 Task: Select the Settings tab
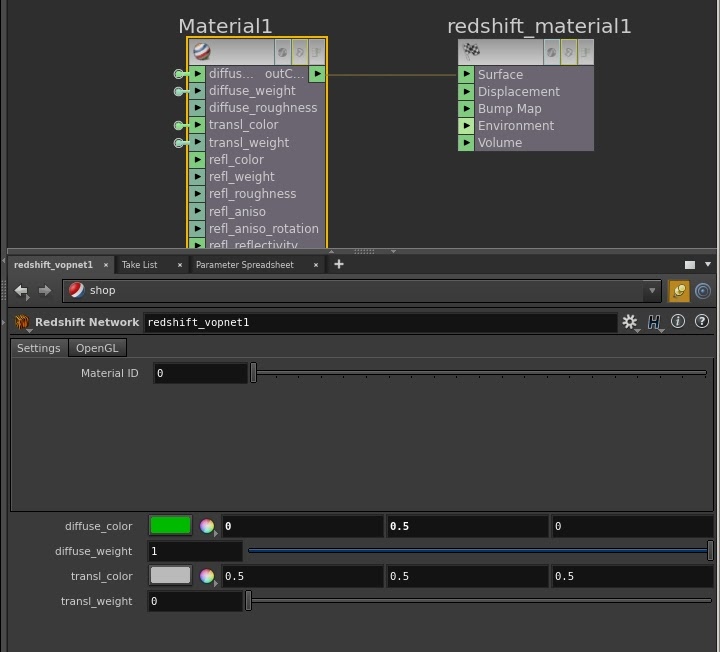[x=39, y=348]
